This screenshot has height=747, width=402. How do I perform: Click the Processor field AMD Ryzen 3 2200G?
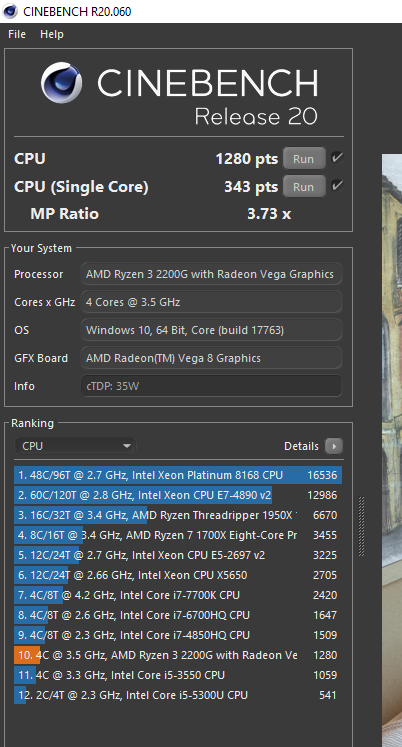(211, 274)
